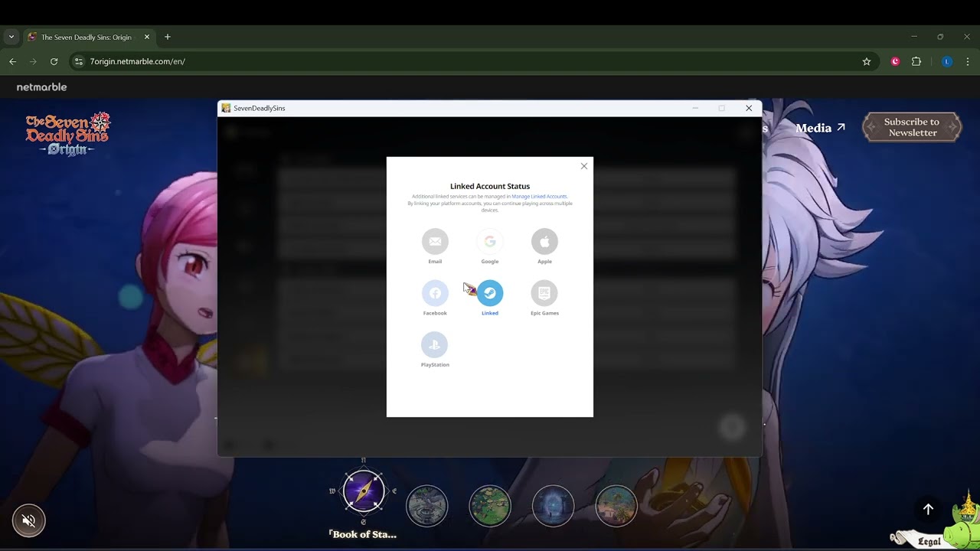This screenshot has width=980, height=551.
Task: Select the blue portal circular thumbnail
Action: click(553, 506)
